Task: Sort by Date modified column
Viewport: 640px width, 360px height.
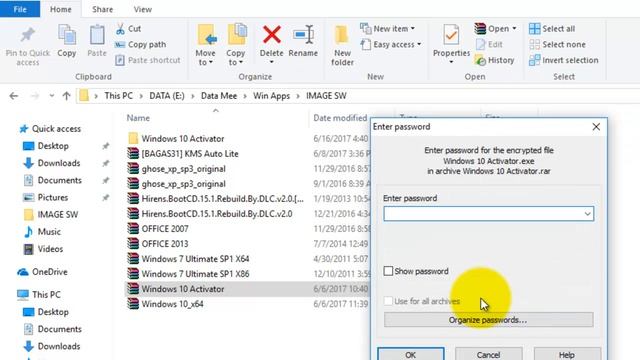Action: 340,118
